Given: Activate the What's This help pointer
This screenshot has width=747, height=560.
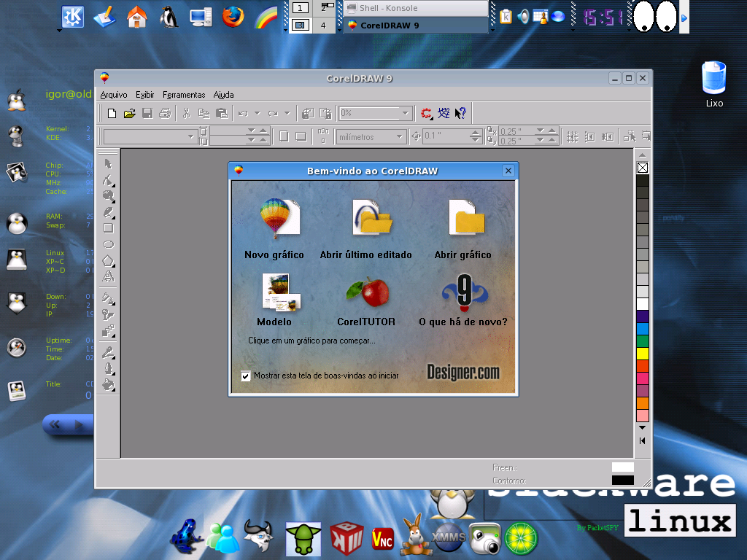Looking at the screenshot, I should (x=461, y=113).
